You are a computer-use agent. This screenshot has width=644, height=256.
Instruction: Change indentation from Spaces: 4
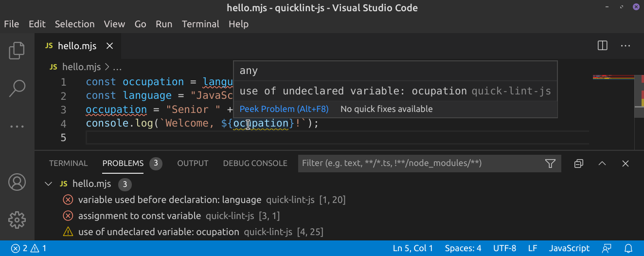click(x=463, y=248)
